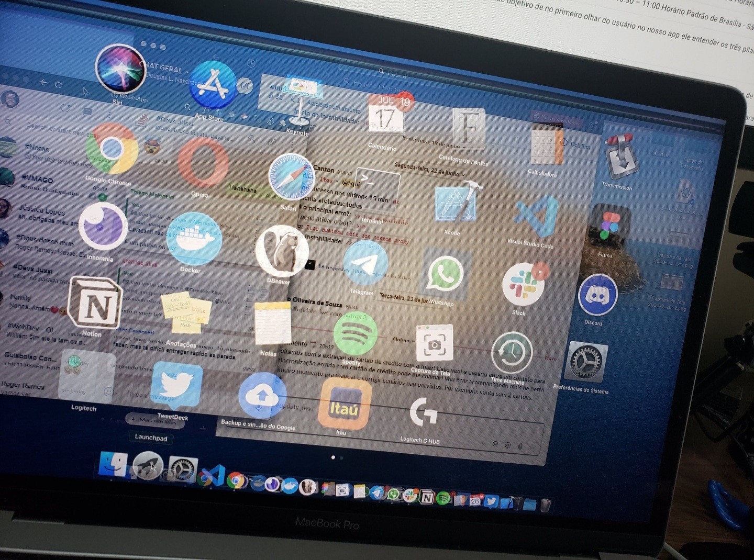
Task: Launch Visual Studio Code in Launchpad grid
Action: tap(536, 216)
